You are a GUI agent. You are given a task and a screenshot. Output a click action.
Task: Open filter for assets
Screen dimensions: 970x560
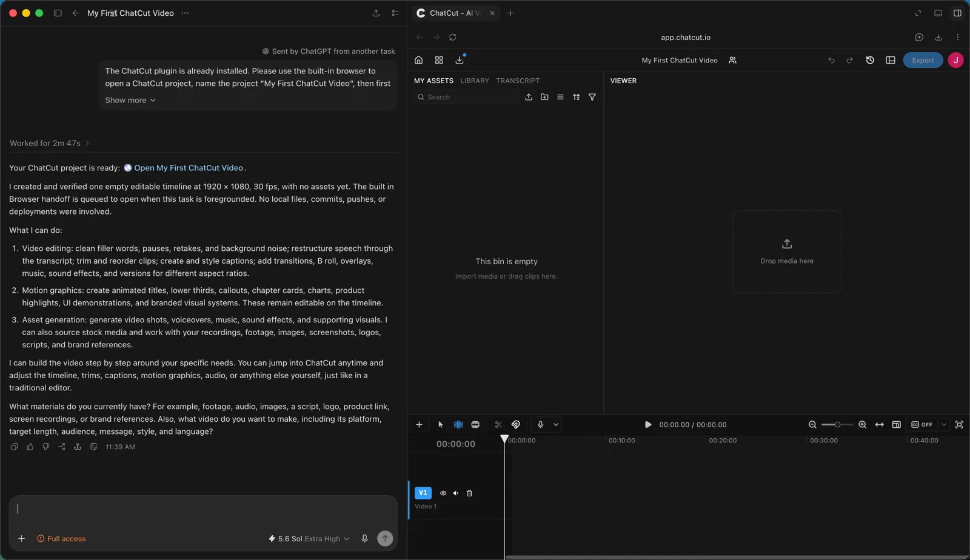point(592,97)
